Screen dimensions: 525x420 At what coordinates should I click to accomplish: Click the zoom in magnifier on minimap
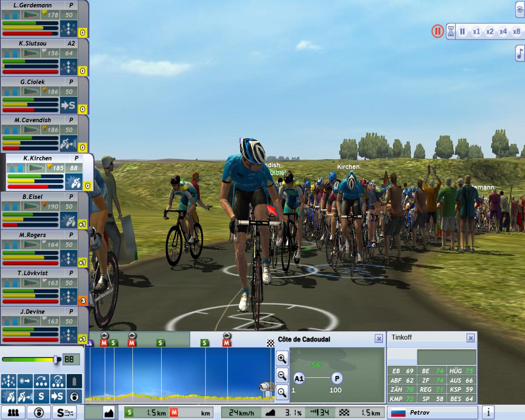click(x=282, y=359)
